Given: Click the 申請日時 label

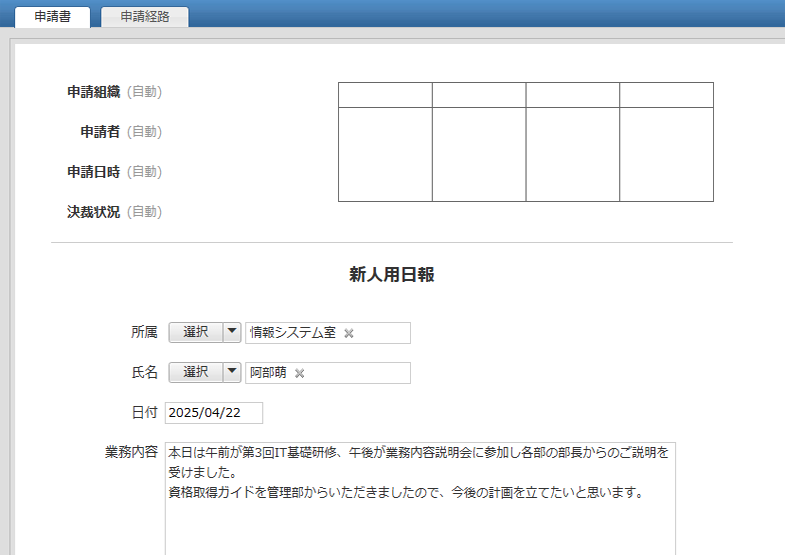Looking at the screenshot, I should click(x=94, y=172).
